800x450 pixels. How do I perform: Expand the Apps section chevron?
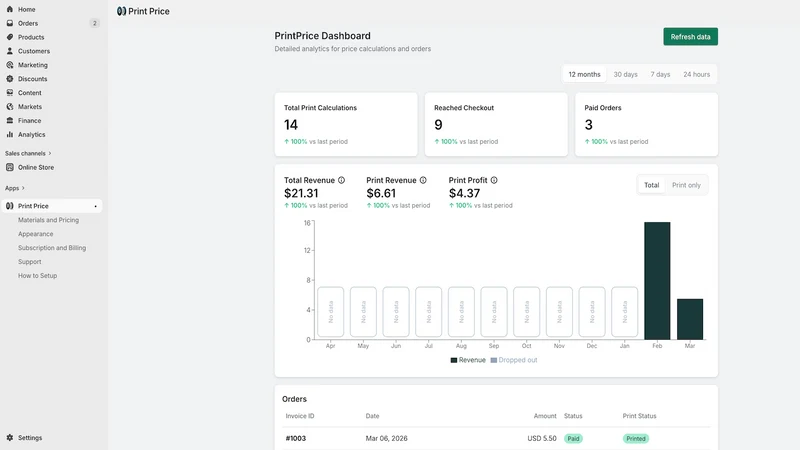(x=23, y=188)
